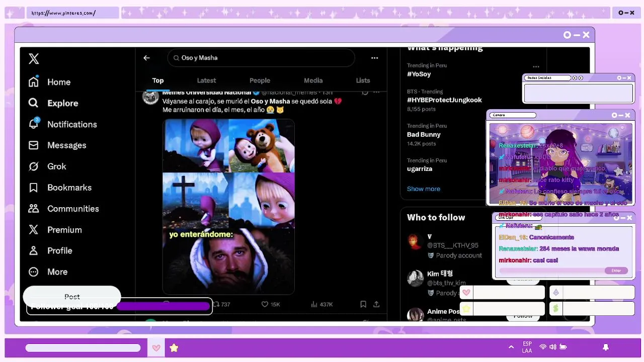The image size is (644, 362).
Task: Click the search field containing Oso y Masha
Action: (x=261, y=58)
